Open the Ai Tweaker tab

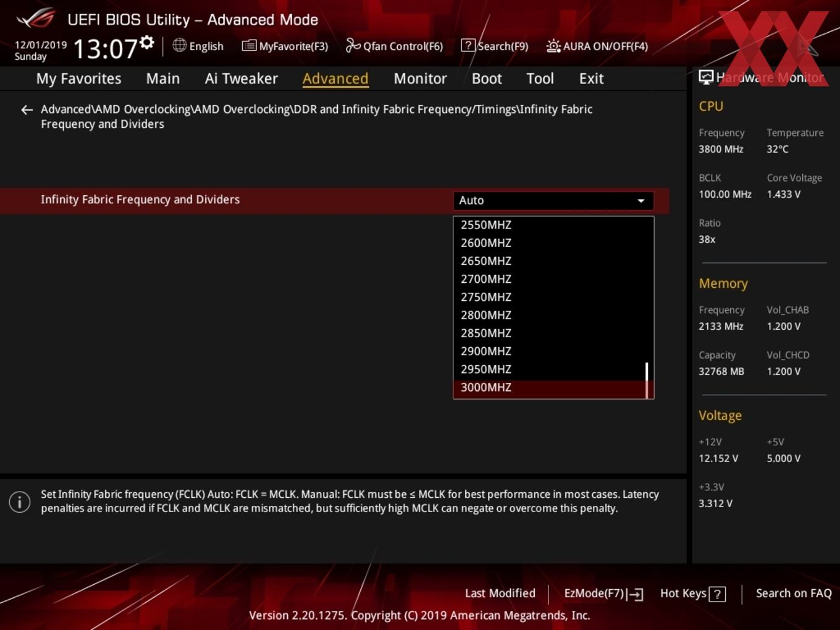point(241,78)
